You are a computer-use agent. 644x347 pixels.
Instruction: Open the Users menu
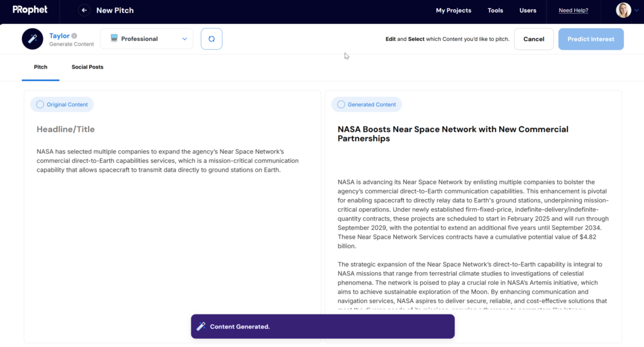tap(528, 10)
